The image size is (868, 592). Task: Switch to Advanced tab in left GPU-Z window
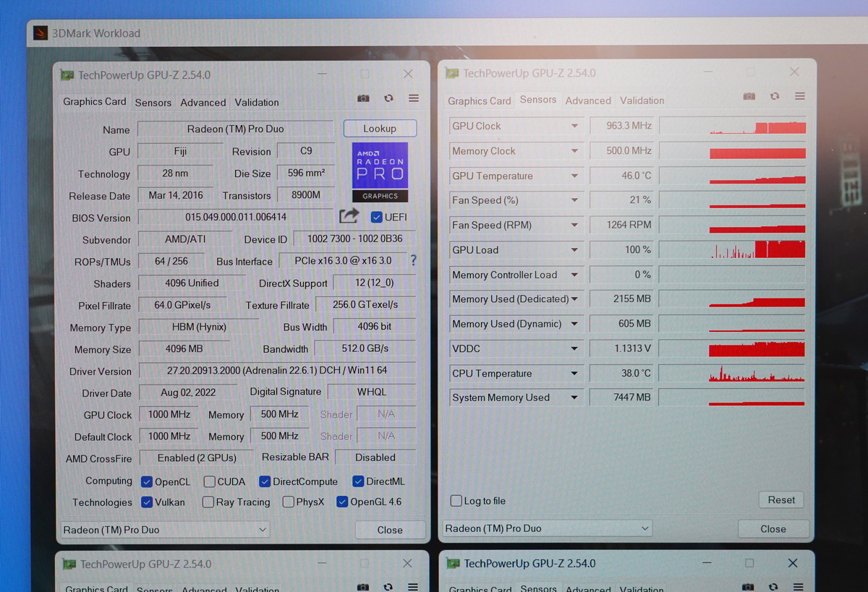pyautogui.click(x=203, y=103)
